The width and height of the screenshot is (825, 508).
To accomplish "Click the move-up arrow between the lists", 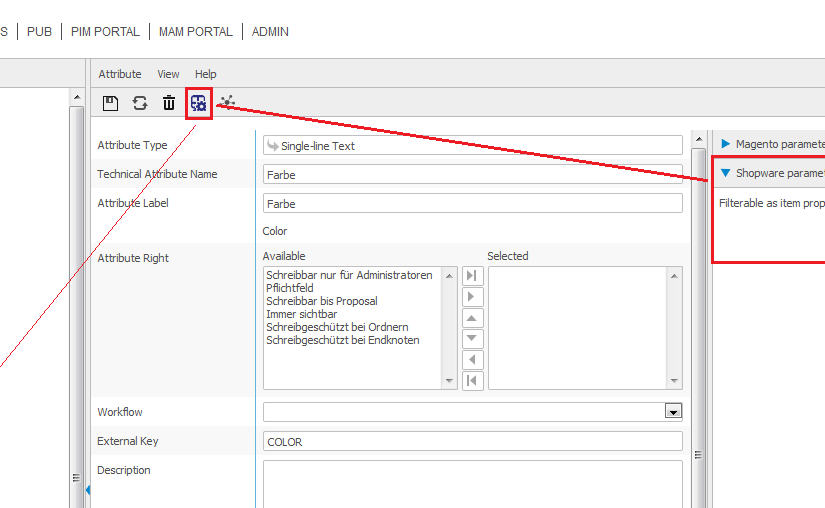I will (473, 318).
